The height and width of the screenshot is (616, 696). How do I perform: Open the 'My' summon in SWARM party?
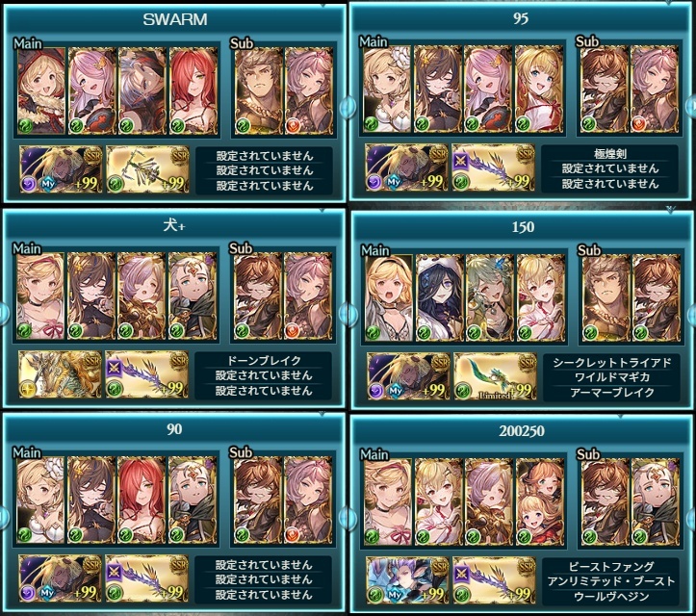point(61,169)
